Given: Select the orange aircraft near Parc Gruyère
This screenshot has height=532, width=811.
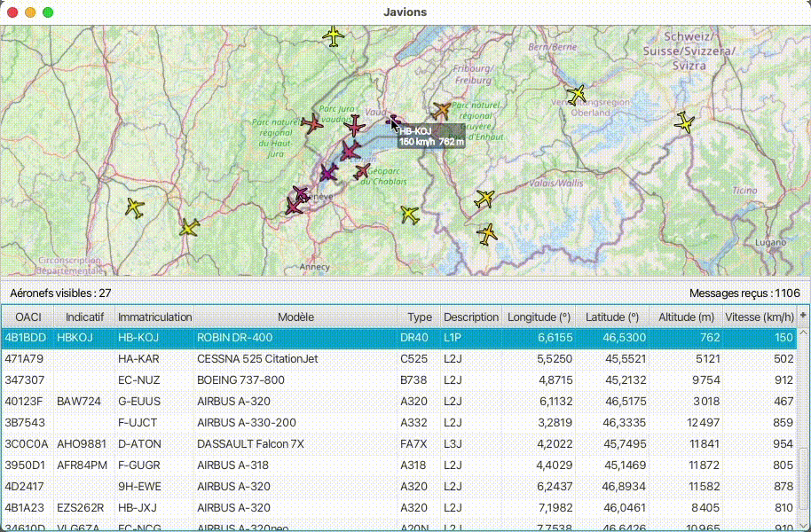Looking at the screenshot, I should (x=441, y=111).
